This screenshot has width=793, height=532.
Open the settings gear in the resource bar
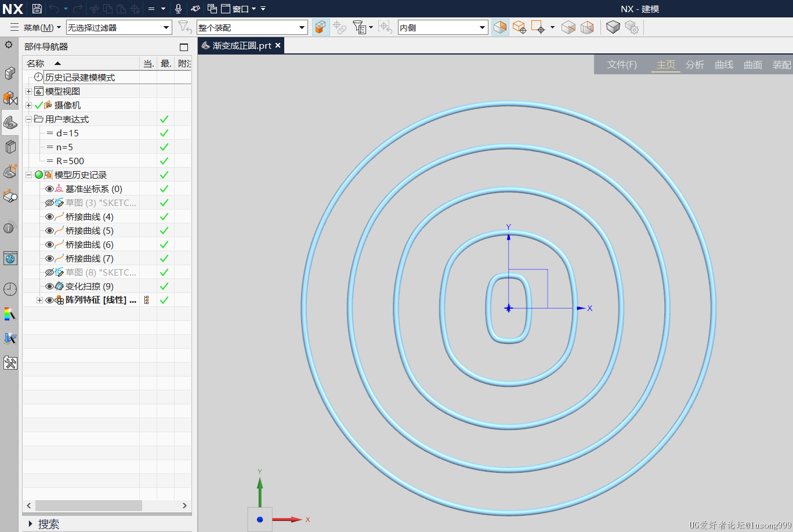pos(9,45)
